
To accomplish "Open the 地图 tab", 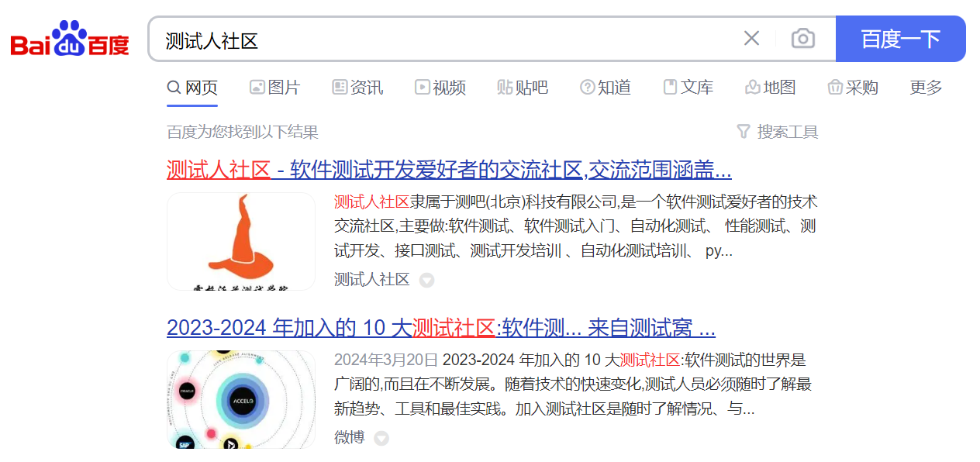I will point(771,88).
